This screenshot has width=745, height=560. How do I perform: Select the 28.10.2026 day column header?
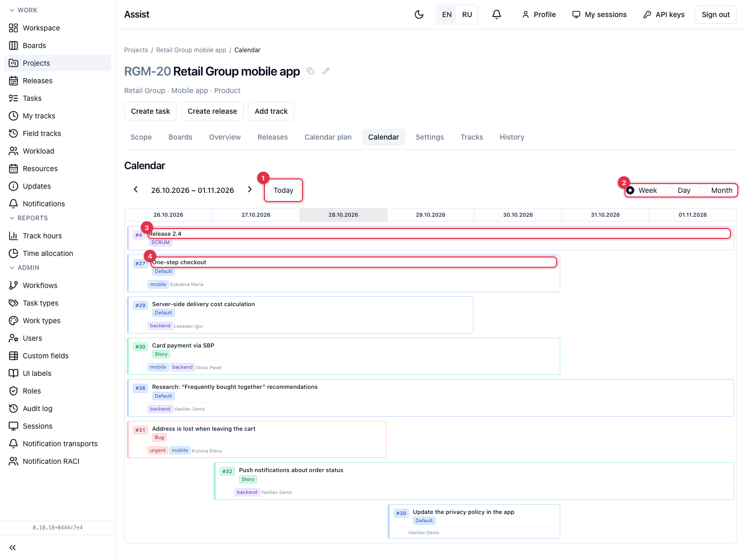pyautogui.click(x=344, y=215)
